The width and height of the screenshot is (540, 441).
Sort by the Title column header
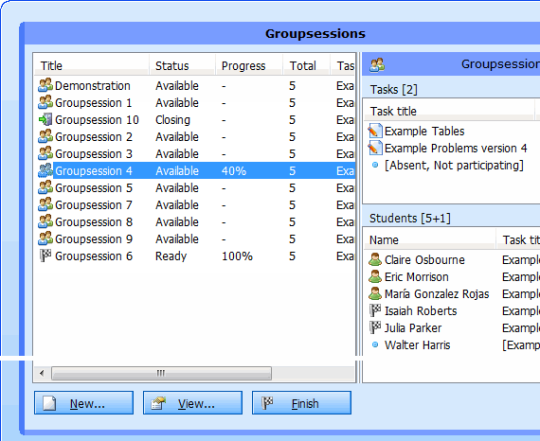coord(92,65)
